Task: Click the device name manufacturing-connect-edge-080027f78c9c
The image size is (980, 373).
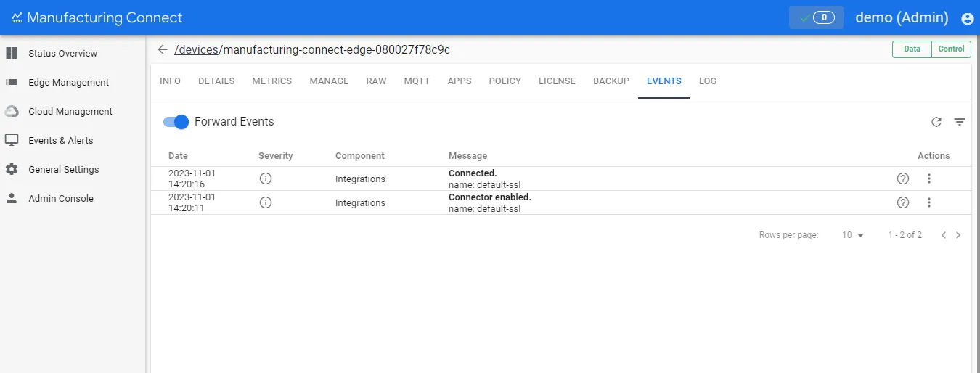Action: coord(337,49)
